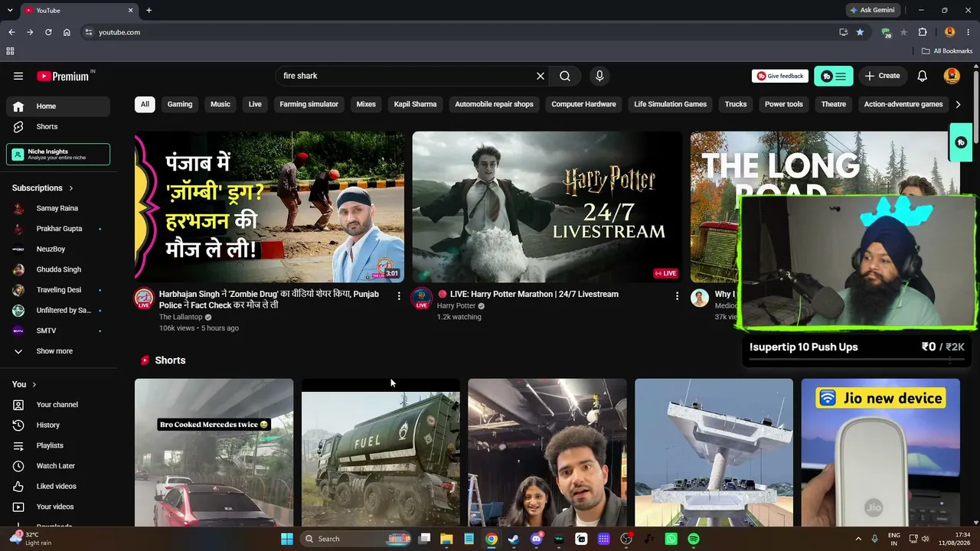Open the SMTV channel
Screen dimensions: 980x551
[58, 331]
